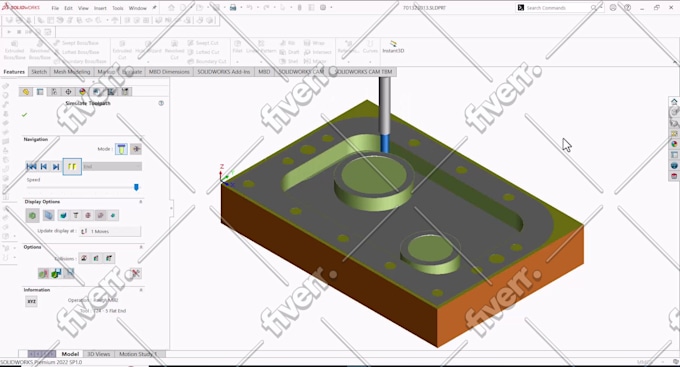The image size is (680, 367).
Task: Collapse the Information section
Action: coord(141,290)
